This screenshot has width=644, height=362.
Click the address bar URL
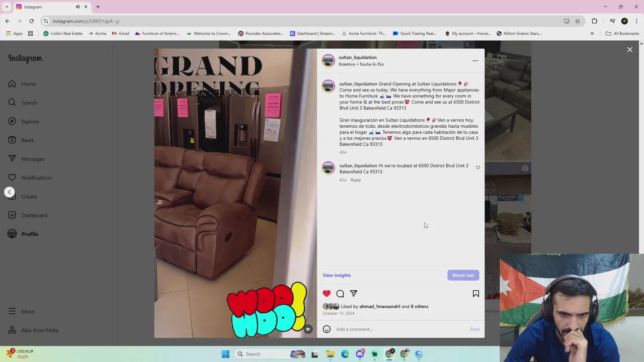pos(86,21)
